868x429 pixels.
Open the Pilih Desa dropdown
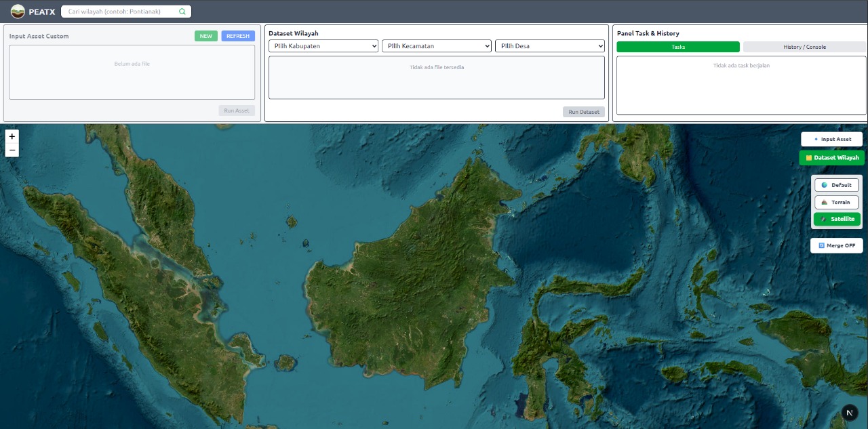pyautogui.click(x=549, y=46)
